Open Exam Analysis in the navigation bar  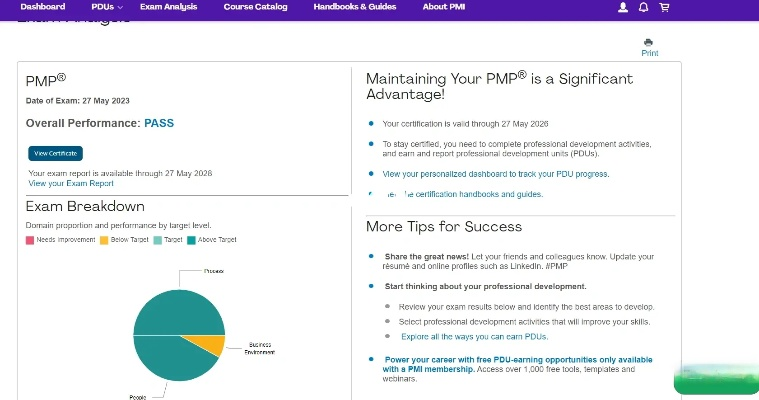pyautogui.click(x=168, y=7)
